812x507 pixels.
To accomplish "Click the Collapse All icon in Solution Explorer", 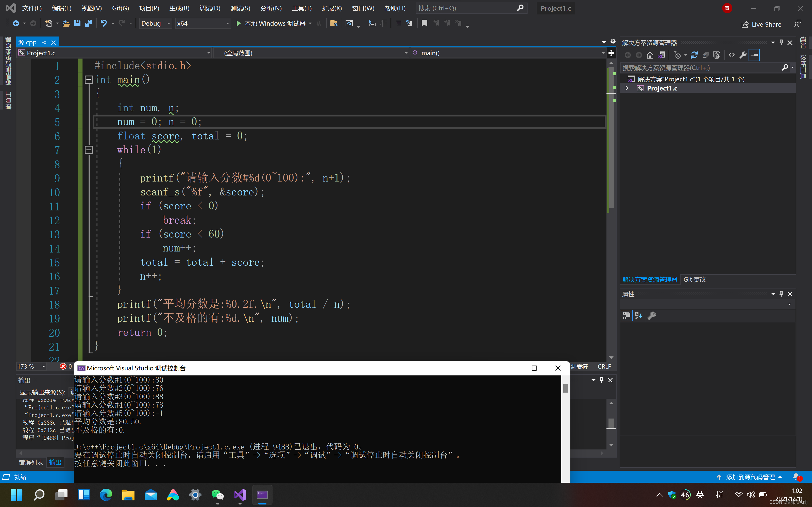I will click(705, 55).
